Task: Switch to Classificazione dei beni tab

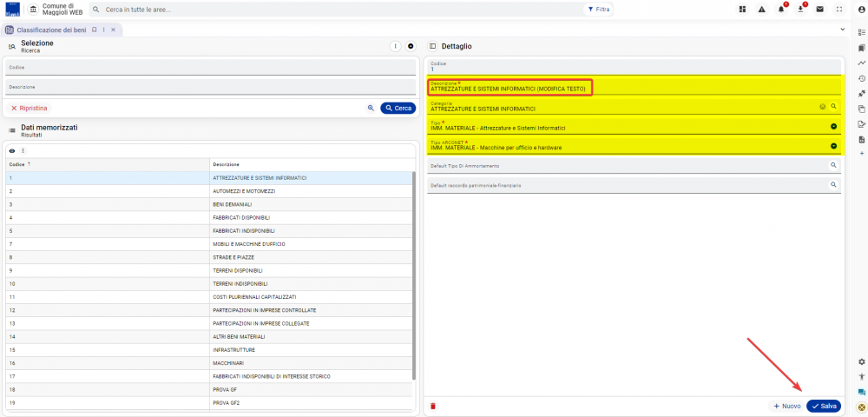Action: [x=51, y=30]
